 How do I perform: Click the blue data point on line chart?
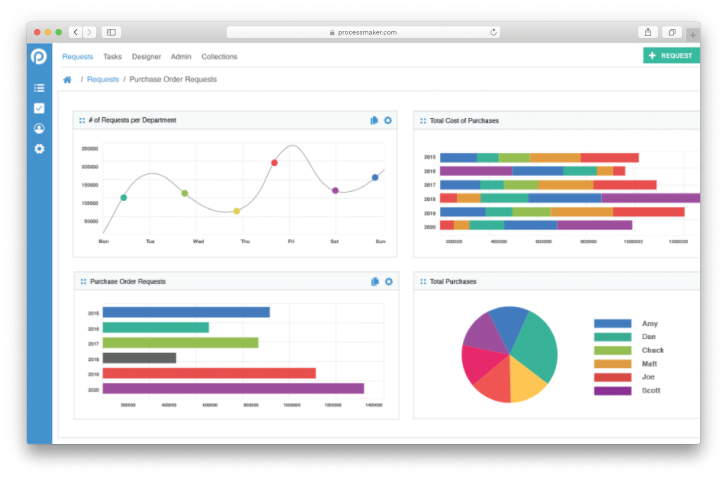(375, 178)
